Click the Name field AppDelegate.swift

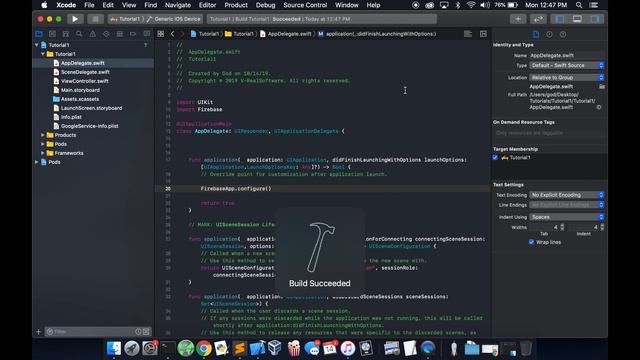point(567,55)
